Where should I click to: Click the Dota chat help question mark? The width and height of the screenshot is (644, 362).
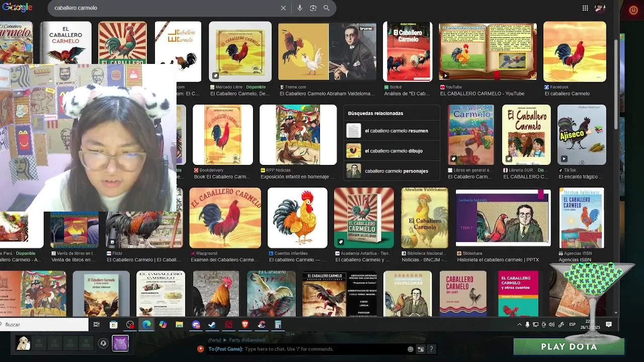tap(431, 349)
